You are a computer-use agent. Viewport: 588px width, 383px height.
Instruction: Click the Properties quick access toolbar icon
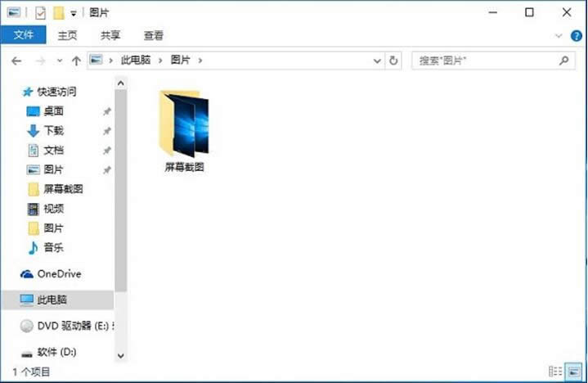[41, 13]
